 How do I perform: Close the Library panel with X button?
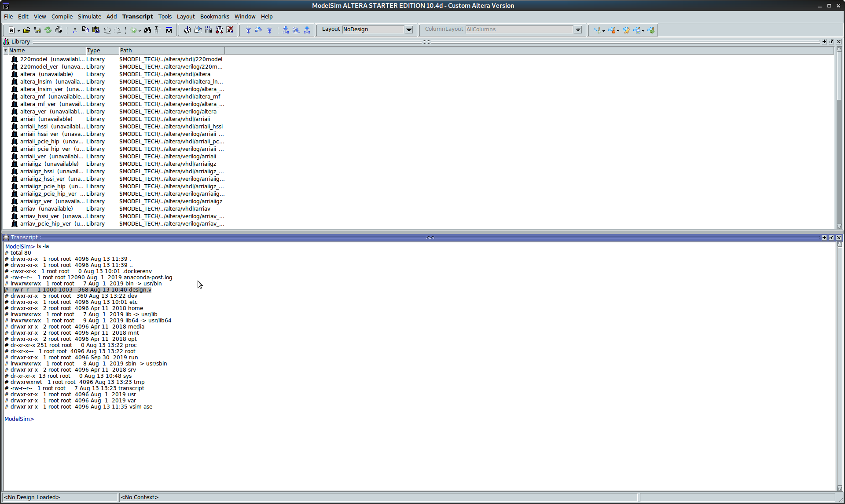click(839, 42)
